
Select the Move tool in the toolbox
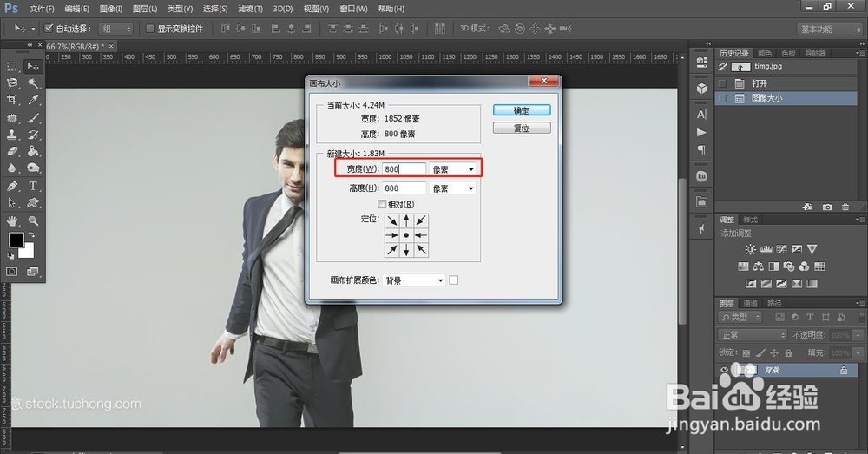tap(33, 67)
